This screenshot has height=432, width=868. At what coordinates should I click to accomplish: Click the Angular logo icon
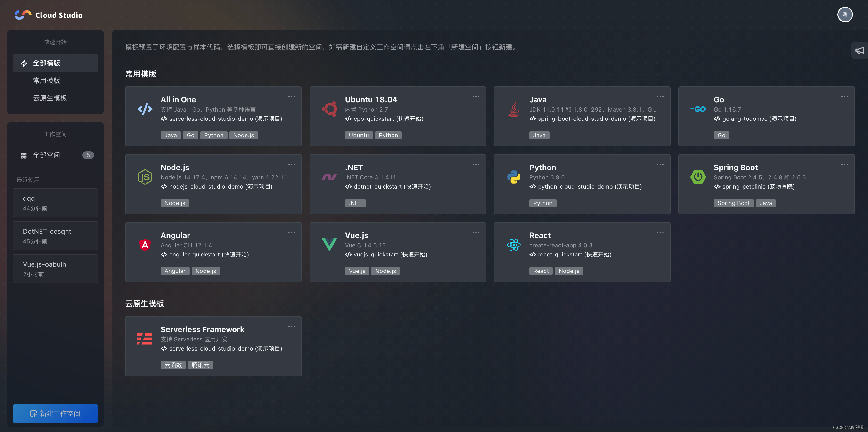[145, 245]
